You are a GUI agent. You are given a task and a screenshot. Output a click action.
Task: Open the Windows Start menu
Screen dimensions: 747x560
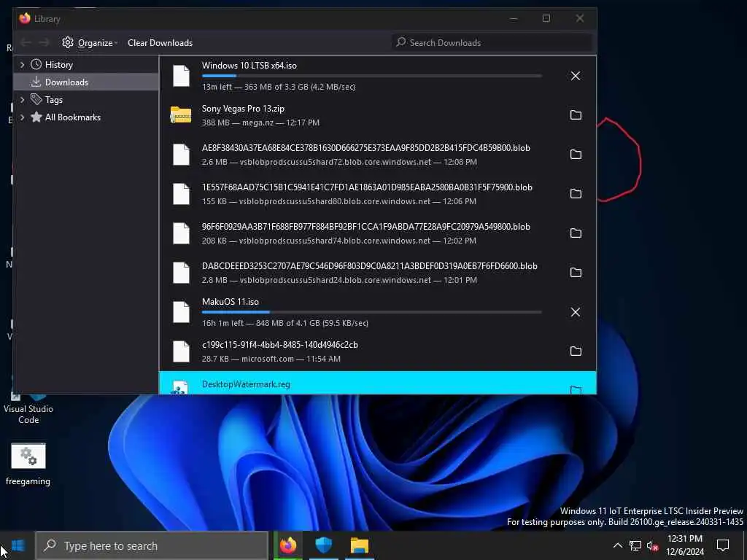18,545
